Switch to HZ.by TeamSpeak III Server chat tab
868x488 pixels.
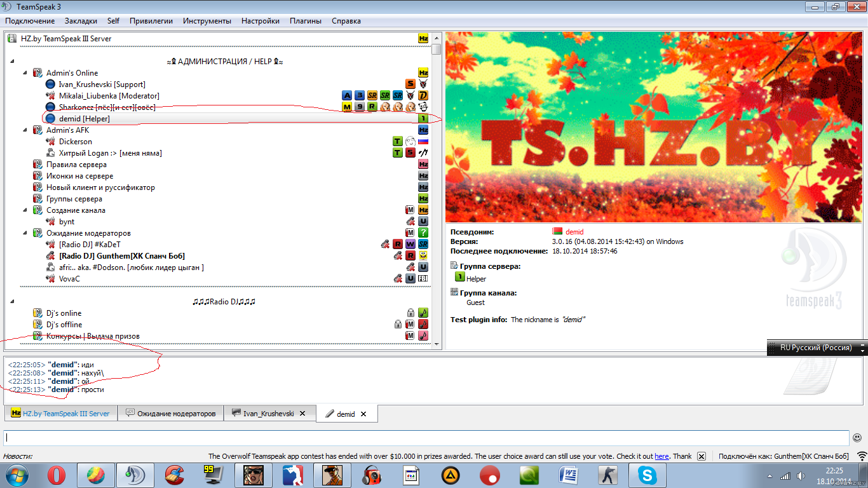click(60, 413)
